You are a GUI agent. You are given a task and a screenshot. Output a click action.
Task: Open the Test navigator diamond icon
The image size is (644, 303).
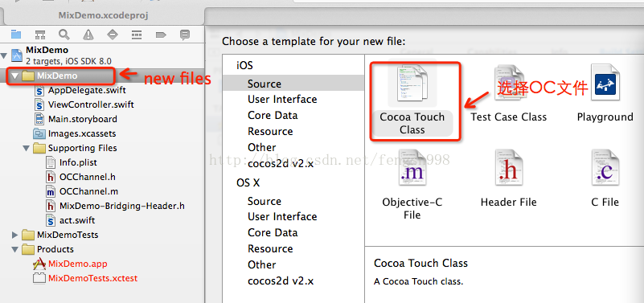pyautogui.click(x=112, y=35)
